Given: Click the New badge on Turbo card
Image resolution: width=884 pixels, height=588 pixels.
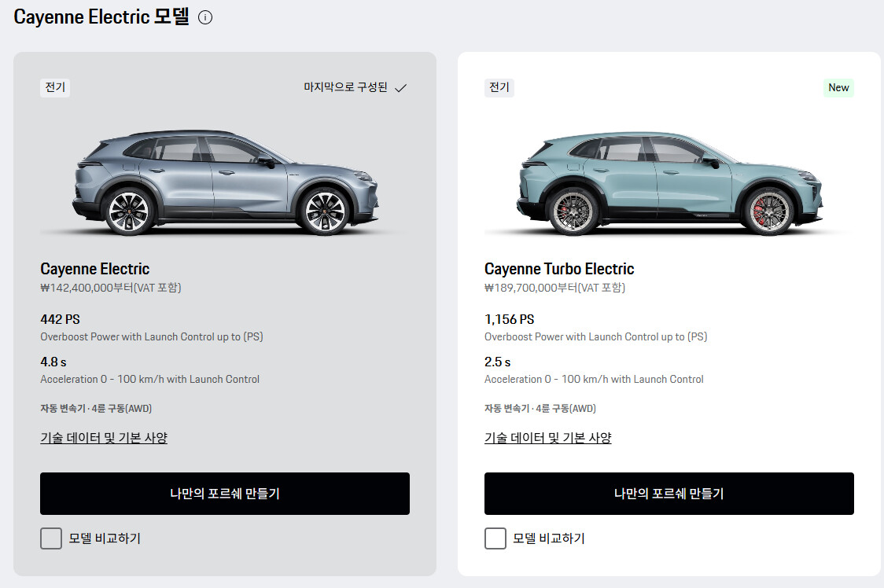Looking at the screenshot, I should click(838, 87).
